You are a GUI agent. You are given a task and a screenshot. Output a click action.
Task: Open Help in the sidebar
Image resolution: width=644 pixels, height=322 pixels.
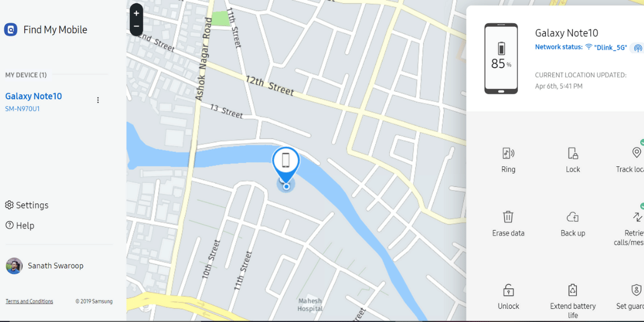click(20, 225)
